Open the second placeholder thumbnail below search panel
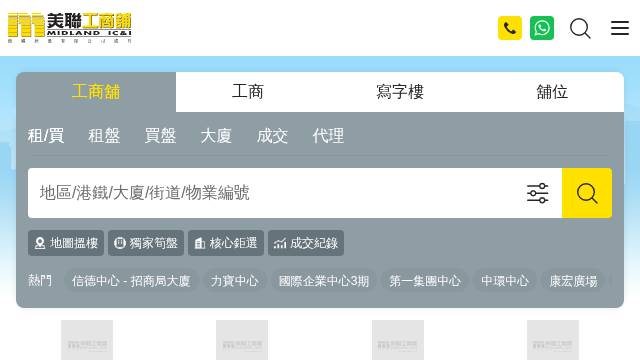 [242, 340]
